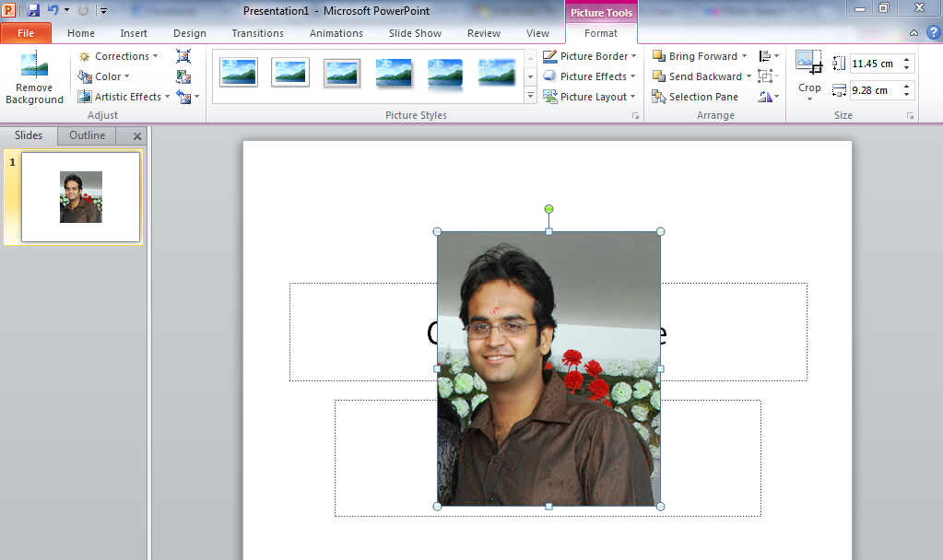This screenshot has width=943, height=560.
Task: Open the Format Picture dialog launcher
Action: (x=636, y=116)
